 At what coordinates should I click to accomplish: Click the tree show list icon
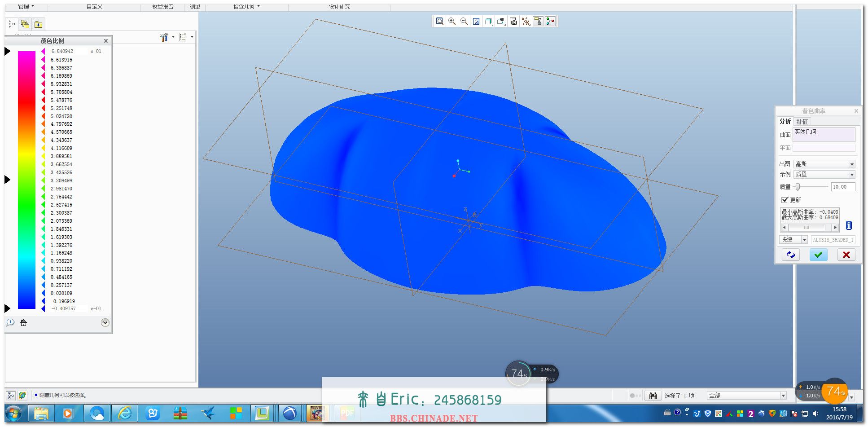point(183,37)
